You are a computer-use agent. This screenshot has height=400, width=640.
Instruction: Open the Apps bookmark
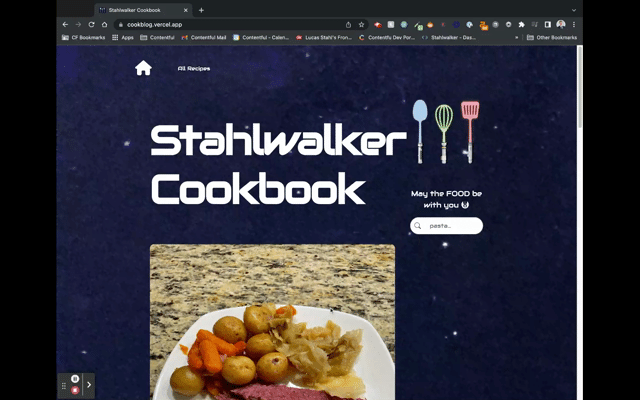(x=123, y=38)
